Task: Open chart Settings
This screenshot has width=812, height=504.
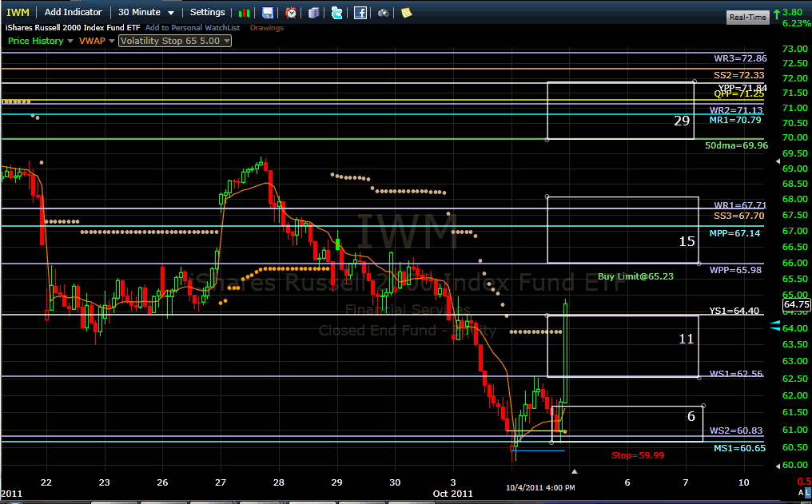Action: [207, 12]
